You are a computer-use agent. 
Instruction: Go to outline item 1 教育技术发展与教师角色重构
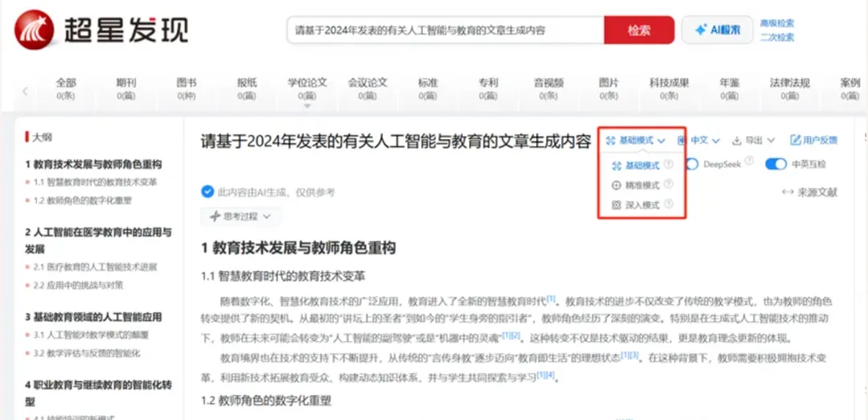click(x=93, y=164)
